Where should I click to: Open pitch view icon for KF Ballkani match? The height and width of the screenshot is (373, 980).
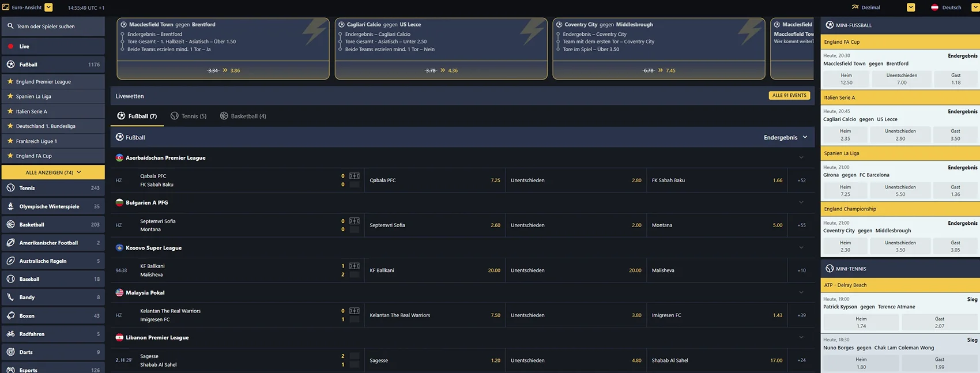click(354, 266)
